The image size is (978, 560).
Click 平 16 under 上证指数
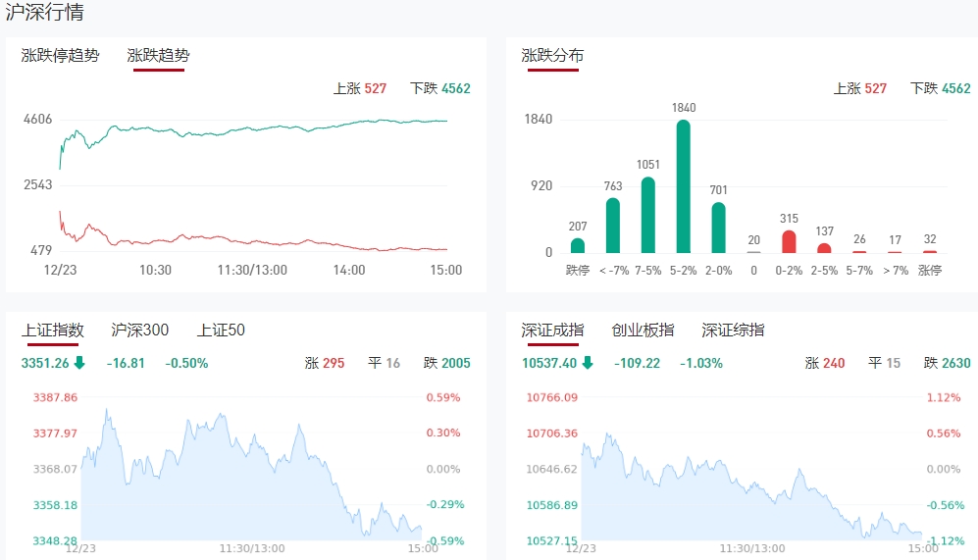point(385,363)
